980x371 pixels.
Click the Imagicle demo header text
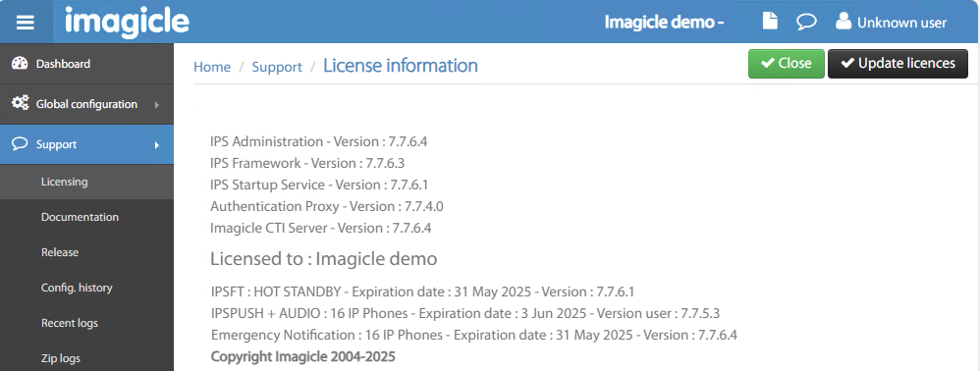point(665,23)
